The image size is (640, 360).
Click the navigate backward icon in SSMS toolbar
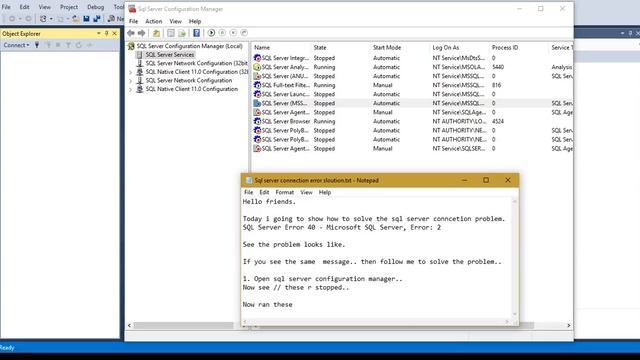click(x=12, y=18)
